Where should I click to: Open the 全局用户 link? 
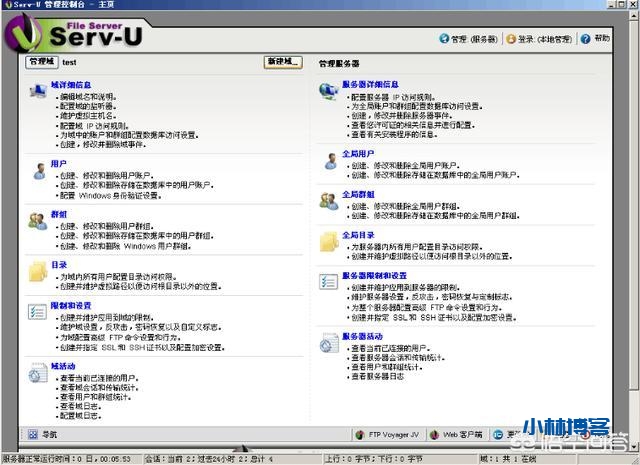[x=358, y=154]
